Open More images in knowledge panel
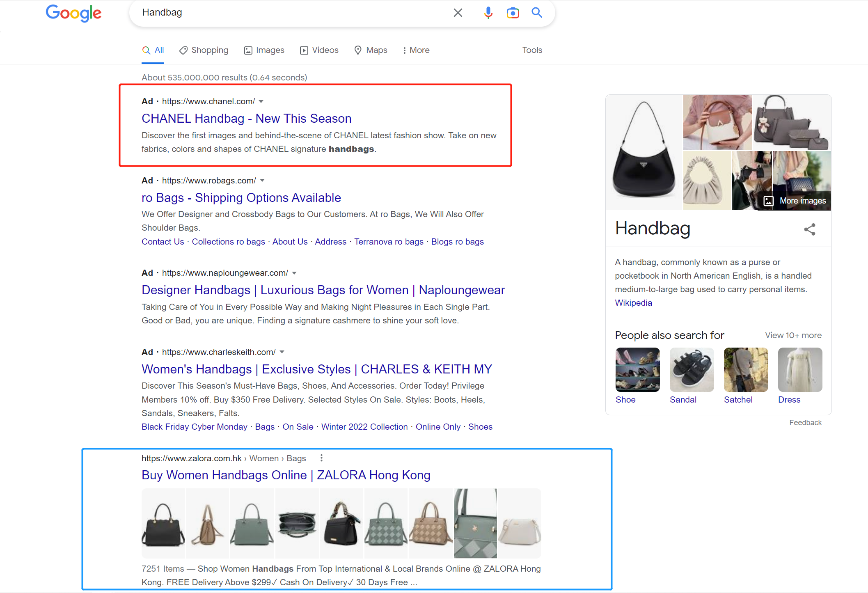Image resolution: width=868 pixels, height=593 pixels. (x=795, y=201)
